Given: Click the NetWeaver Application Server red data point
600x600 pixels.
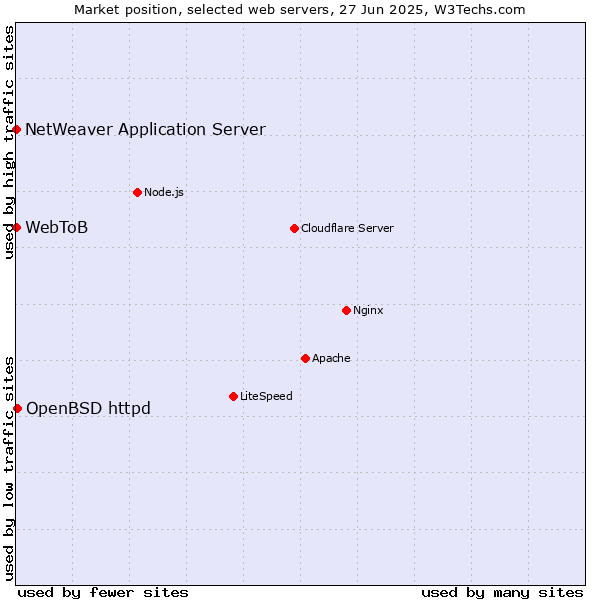Looking at the screenshot, I should click(x=16, y=129).
